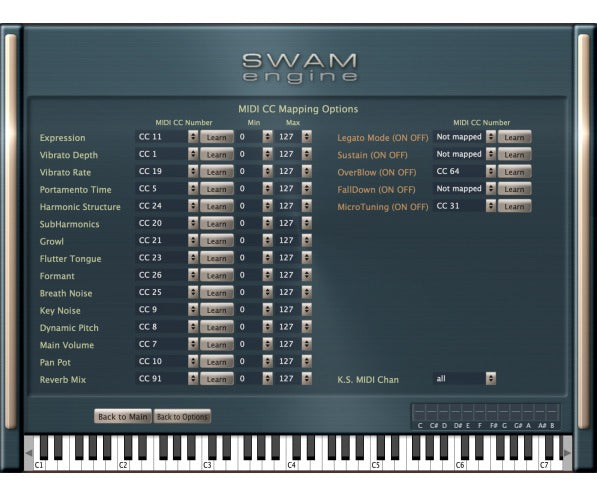This screenshot has width=597, height=497.
Task: Adjust the Vibrato Depth Min stepper
Action: point(268,154)
